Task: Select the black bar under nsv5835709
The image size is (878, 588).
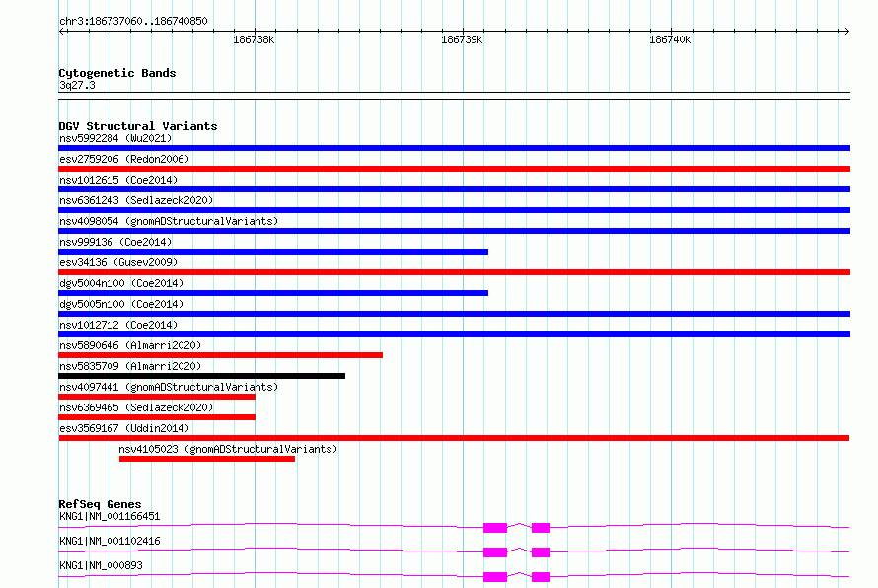Action: coord(201,376)
